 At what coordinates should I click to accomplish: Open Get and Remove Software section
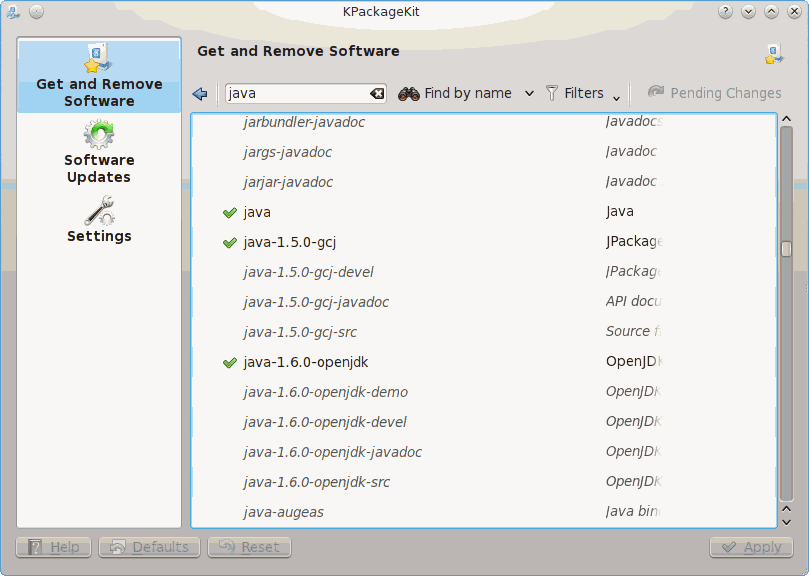pyautogui.click(x=99, y=76)
